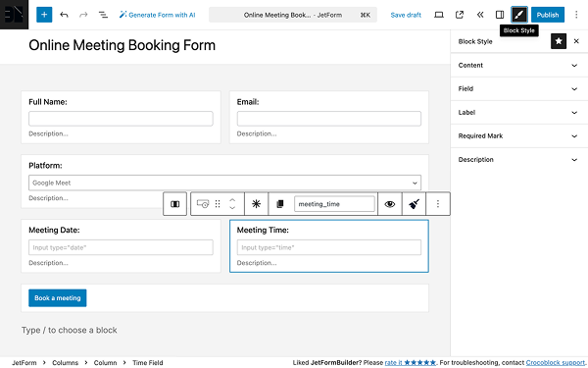Click the Email label

[x=248, y=102]
